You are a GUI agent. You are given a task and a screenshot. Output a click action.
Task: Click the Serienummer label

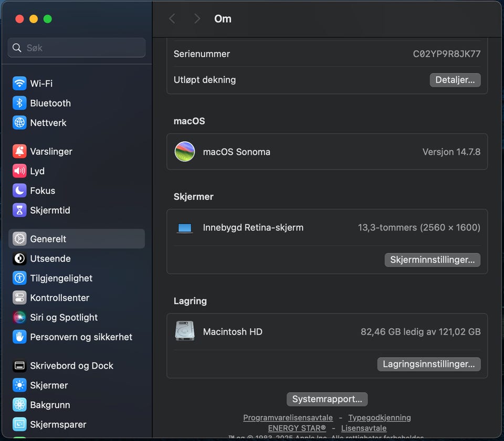click(x=202, y=54)
